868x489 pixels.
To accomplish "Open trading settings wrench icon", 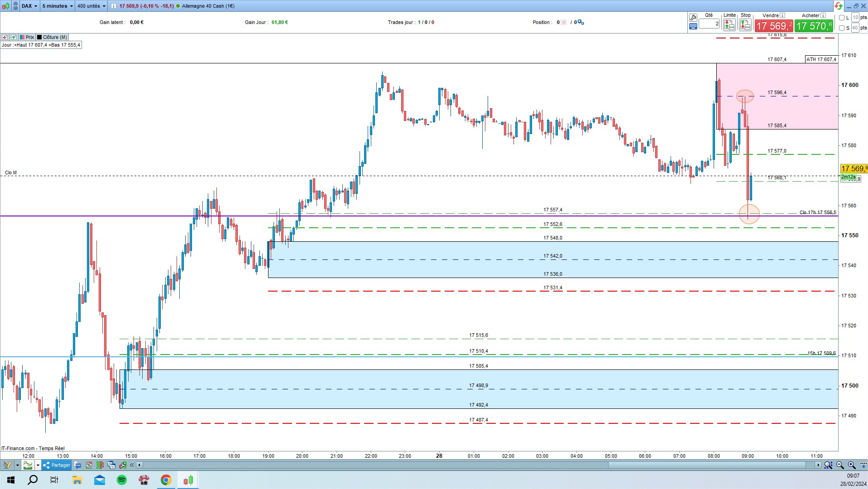I will point(693,18).
